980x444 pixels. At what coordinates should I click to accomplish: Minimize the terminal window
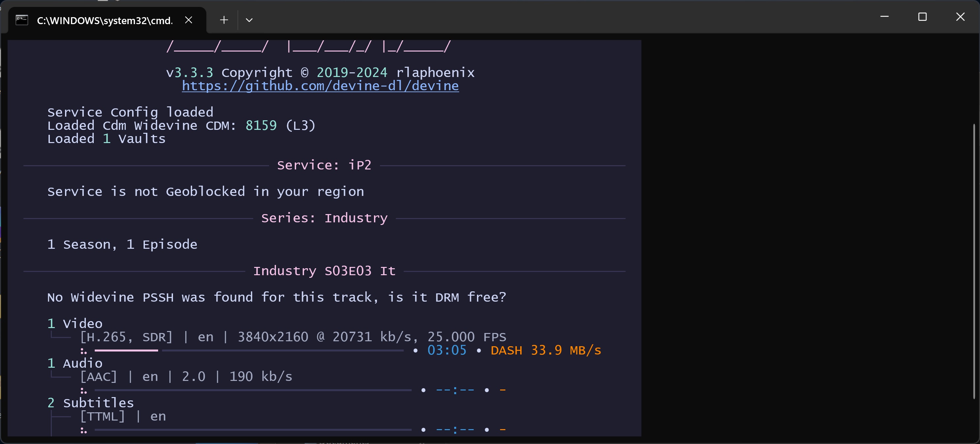click(x=885, y=17)
